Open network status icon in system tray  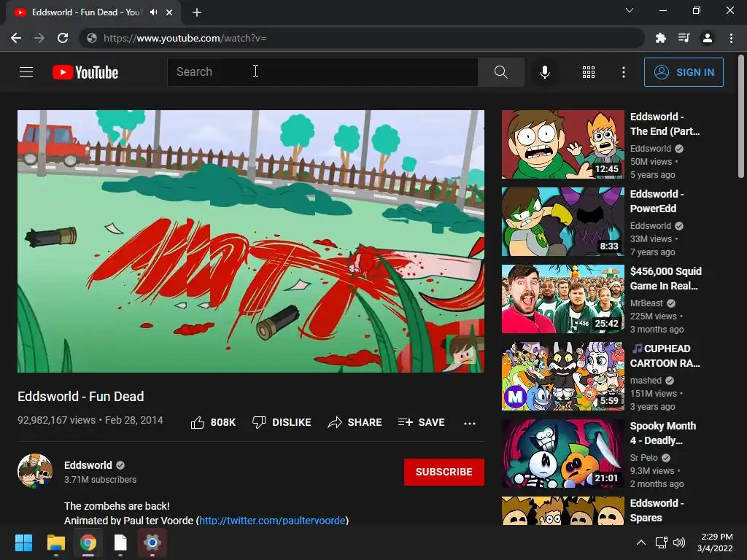[661, 542]
